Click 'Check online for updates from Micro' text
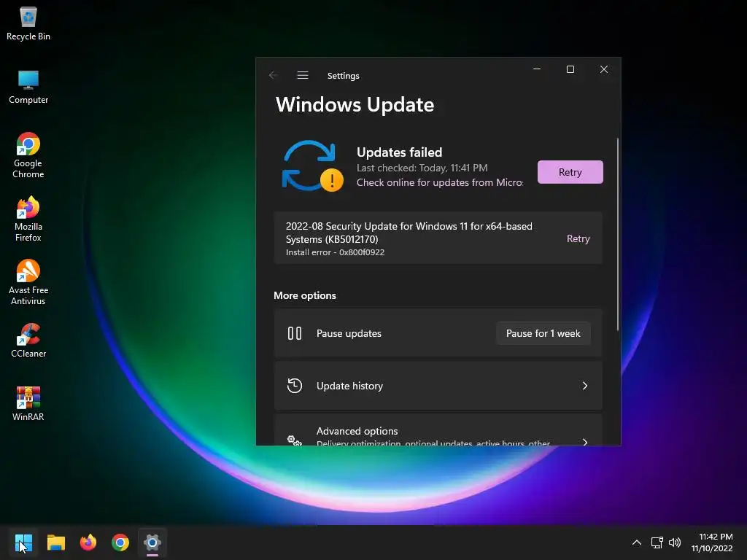This screenshot has height=560, width=747. [440, 182]
